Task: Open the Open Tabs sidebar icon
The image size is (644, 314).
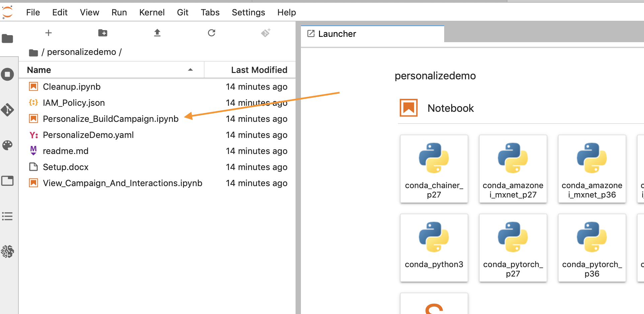Action: pyautogui.click(x=7, y=181)
